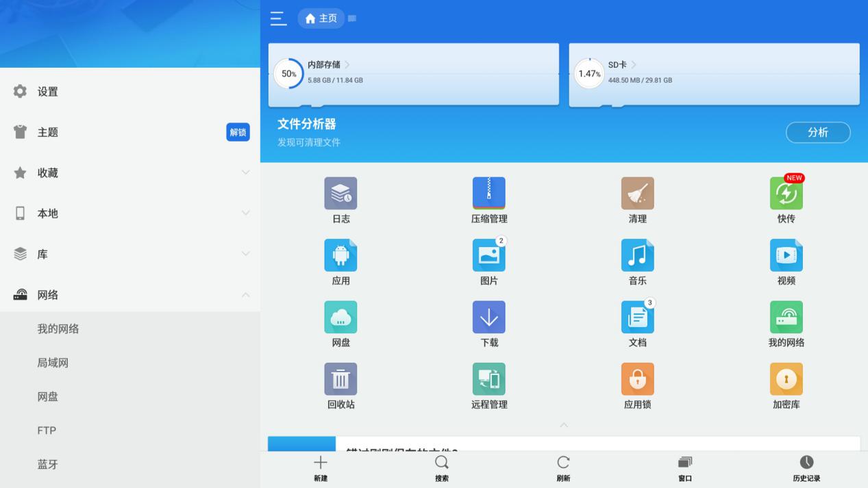
Task: Open the 回收站 recycle bin
Action: 340,379
